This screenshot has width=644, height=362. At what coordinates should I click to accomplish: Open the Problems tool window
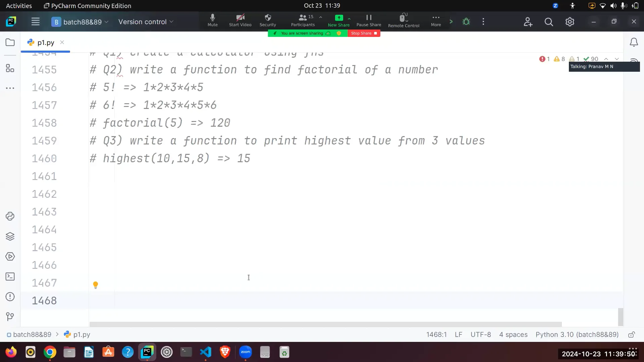pos(10,297)
